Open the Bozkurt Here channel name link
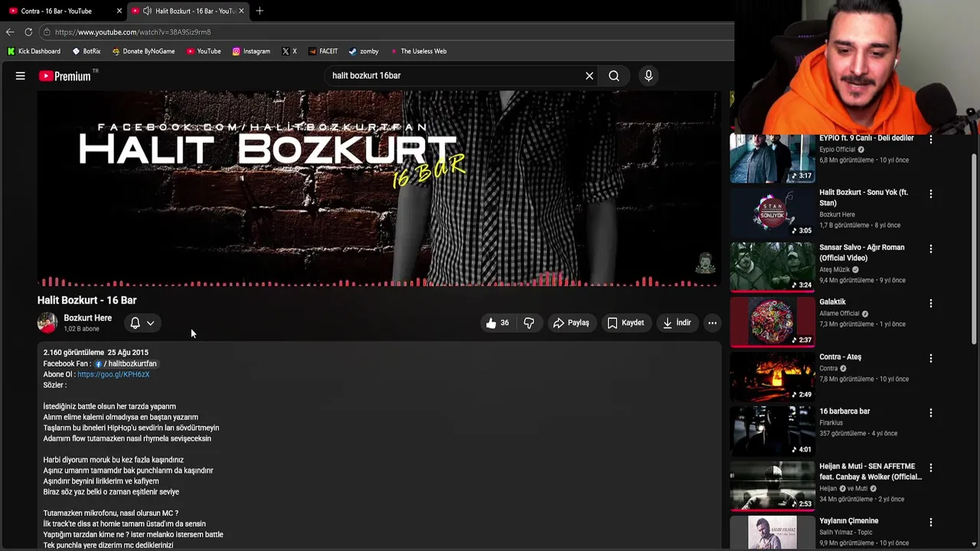The height and width of the screenshot is (551, 980). [87, 318]
